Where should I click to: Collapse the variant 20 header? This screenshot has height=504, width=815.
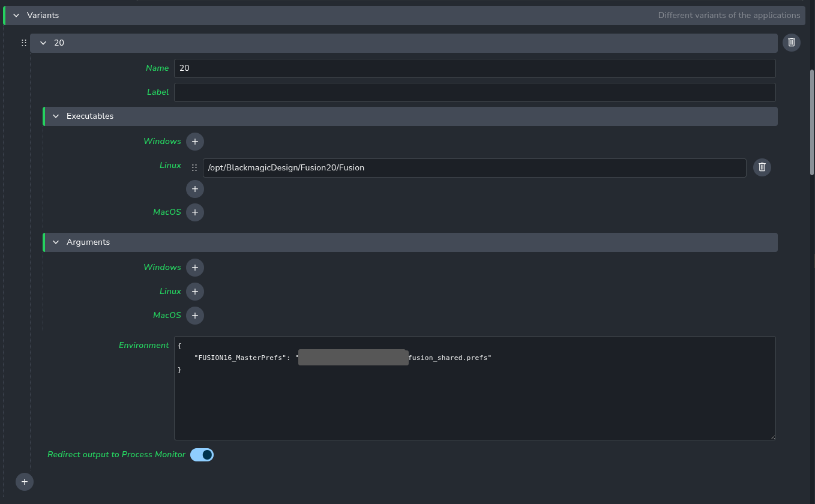(43, 43)
